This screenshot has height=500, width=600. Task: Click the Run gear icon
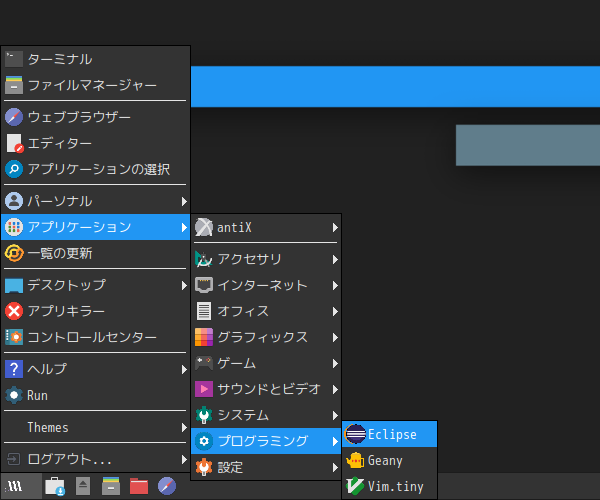(14, 395)
